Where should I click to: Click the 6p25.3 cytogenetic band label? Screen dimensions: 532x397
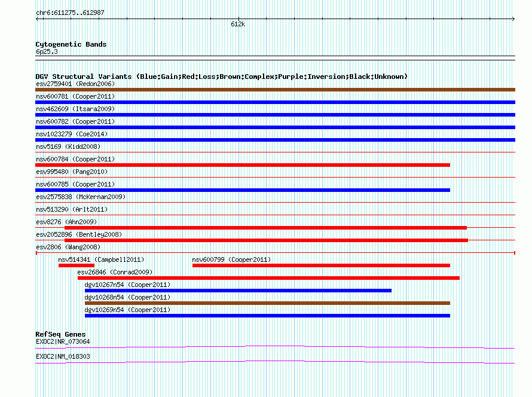point(47,51)
